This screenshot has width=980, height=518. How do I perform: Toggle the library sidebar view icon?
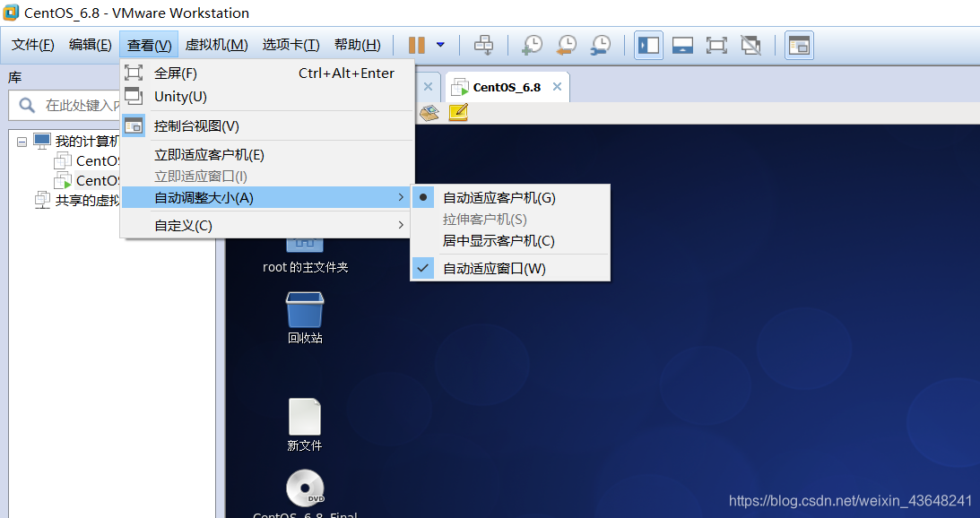pos(649,45)
